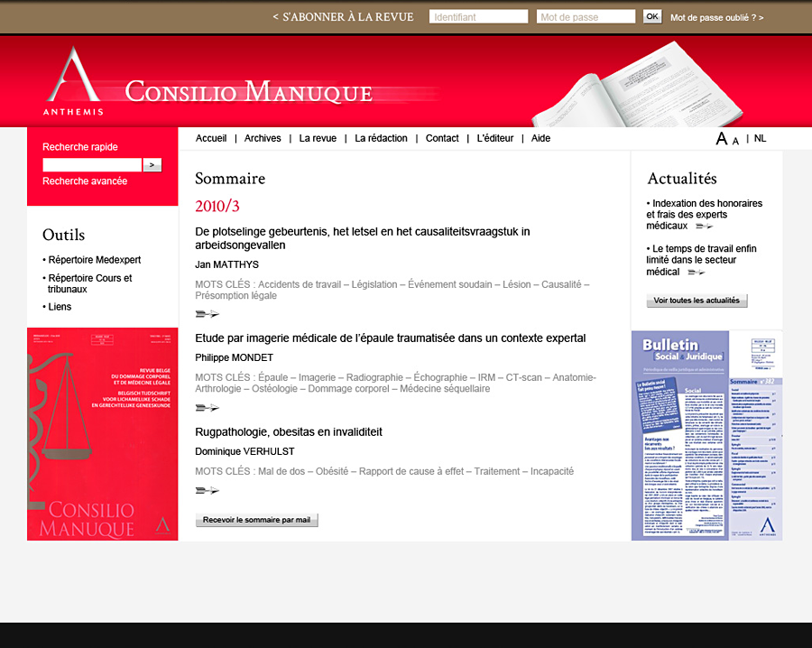This screenshot has width=812, height=648.
Task: Open the arrow icon under Dominique VERHULST article
Action: 208,491
